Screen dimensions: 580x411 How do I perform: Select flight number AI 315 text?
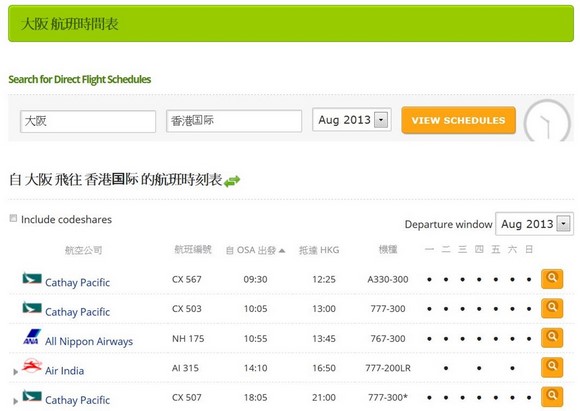coord(185,368)
